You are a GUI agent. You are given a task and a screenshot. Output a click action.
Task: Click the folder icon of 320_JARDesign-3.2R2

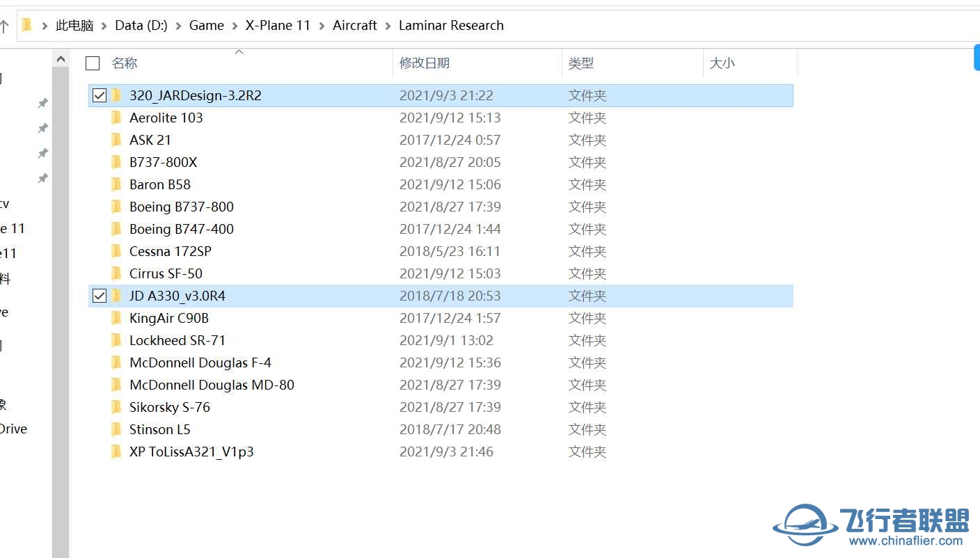117,95
